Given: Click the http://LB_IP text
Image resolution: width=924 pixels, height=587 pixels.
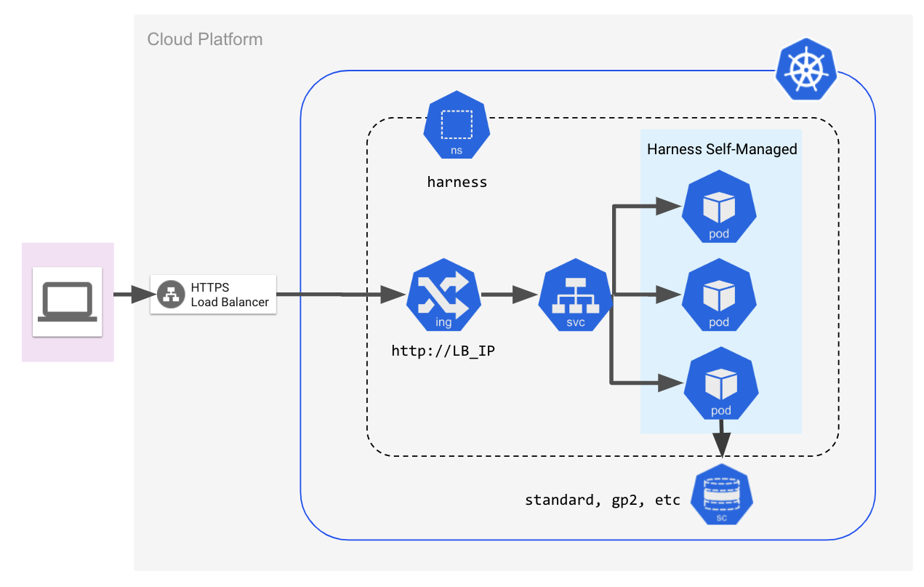Looking at the screenshot, I should 443,351.
